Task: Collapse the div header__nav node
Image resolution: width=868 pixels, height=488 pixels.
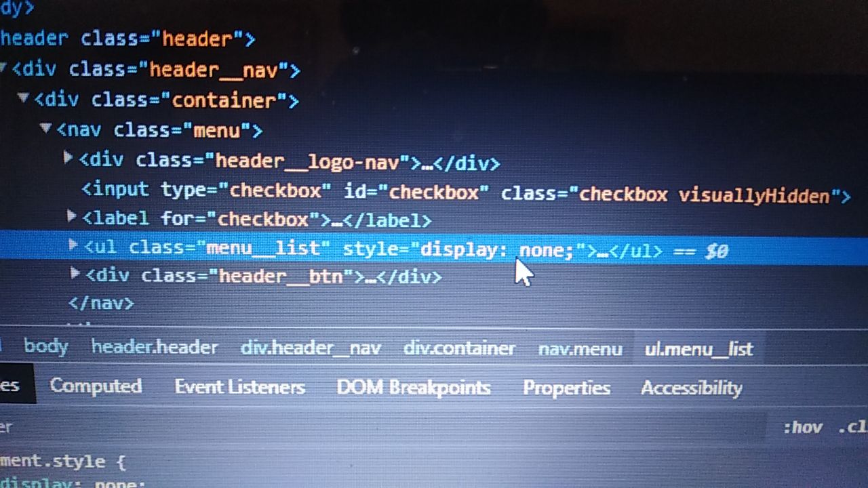Action: (x=3, y=68)
